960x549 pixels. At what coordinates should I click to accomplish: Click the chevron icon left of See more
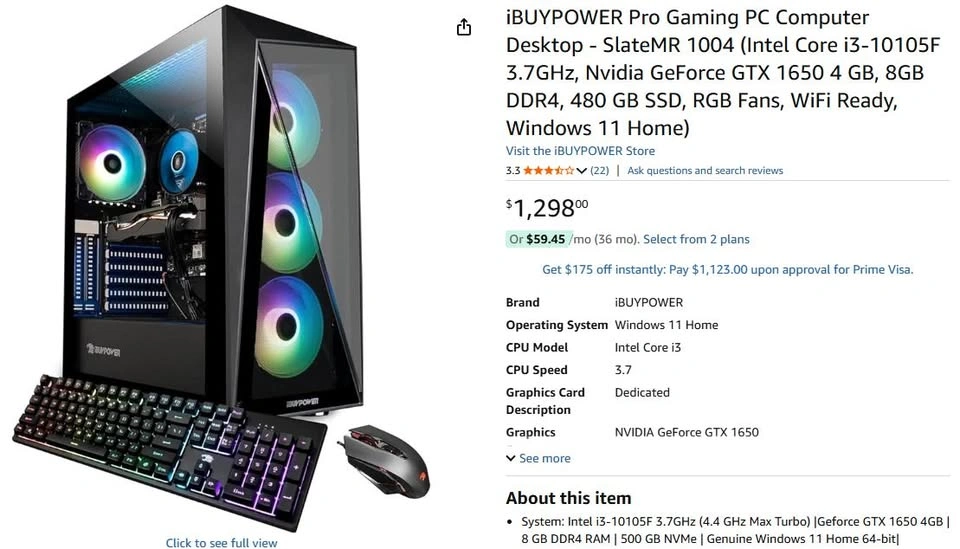tap(511, 458)
